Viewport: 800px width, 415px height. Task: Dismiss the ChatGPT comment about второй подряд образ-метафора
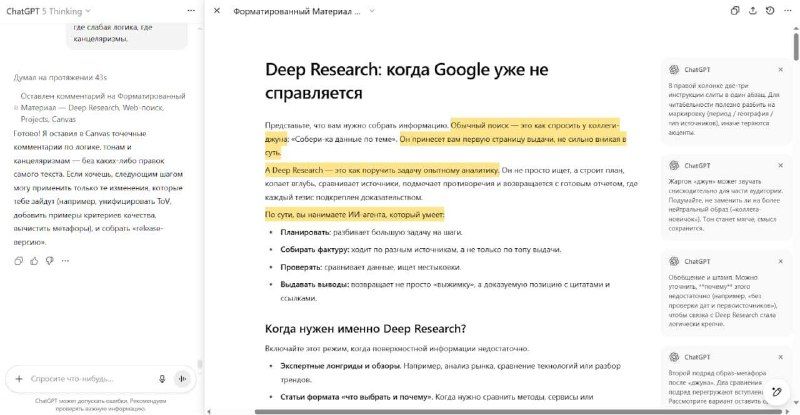[x=780, y=357]
